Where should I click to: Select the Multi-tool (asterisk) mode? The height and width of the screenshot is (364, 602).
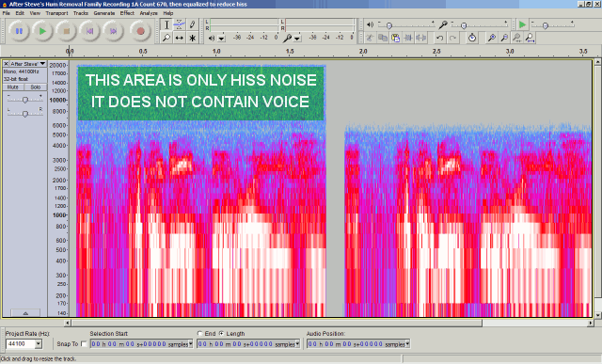coord(192,38)
